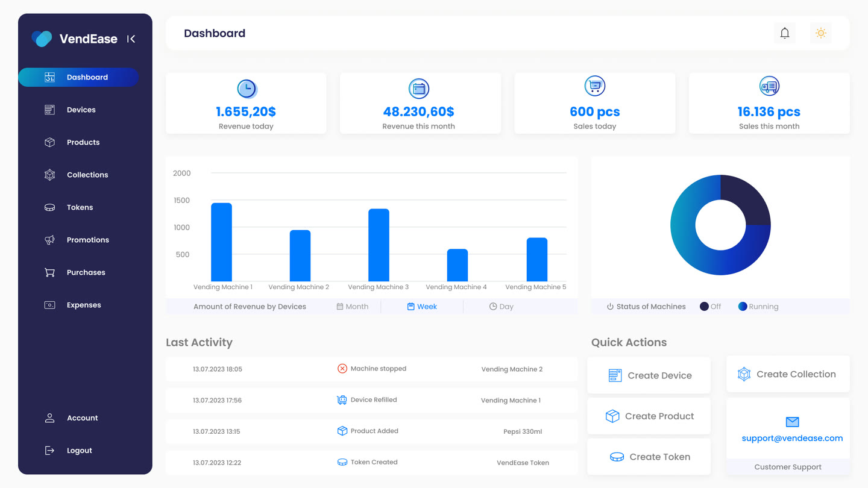Select the 13.07.2023 18:05 activity timestamp
The image size is (868, 488).
tap(218, 369)
